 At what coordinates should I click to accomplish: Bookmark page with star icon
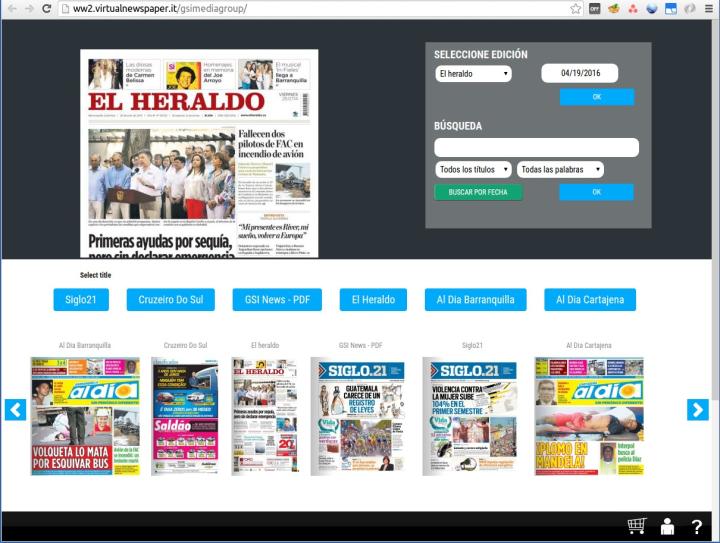(x=576, y=8)
